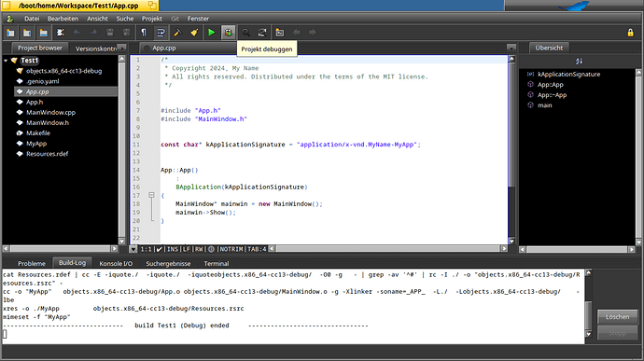644x361 pixels.
Task: Collapse the code fold marker at line 17
Action: click(151, 195)
